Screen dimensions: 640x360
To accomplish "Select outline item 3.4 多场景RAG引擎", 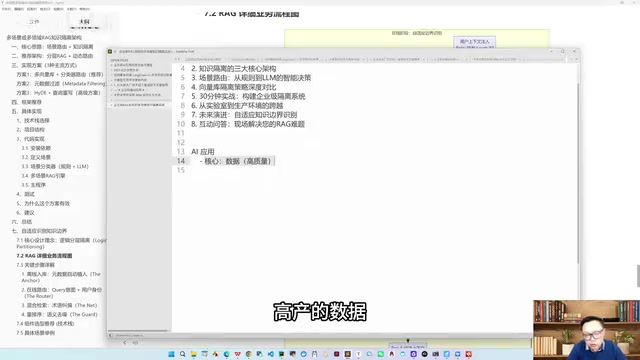I will coord(43,176).
